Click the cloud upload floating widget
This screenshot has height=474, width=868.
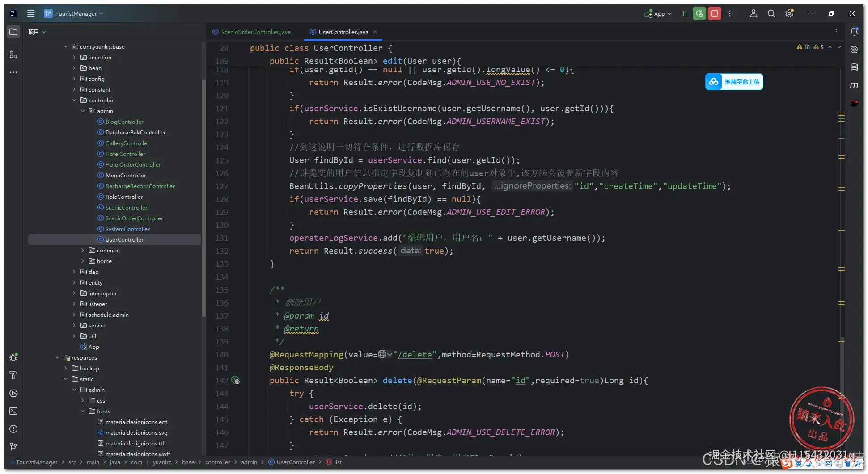[734, 82]
